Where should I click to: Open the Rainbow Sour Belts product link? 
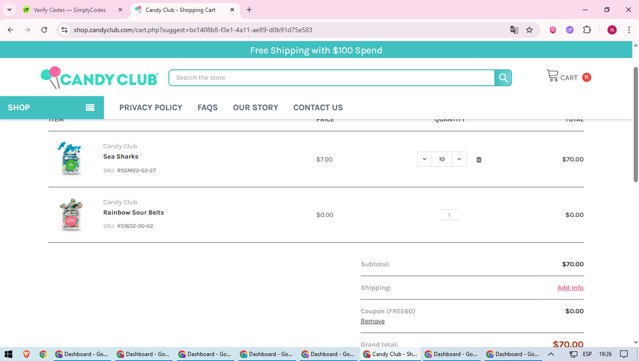[134, 212]
